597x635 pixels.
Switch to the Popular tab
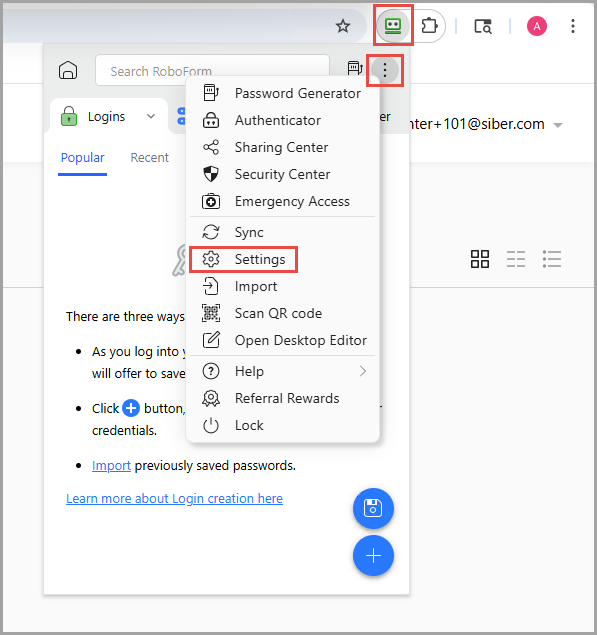pos(83,158)
